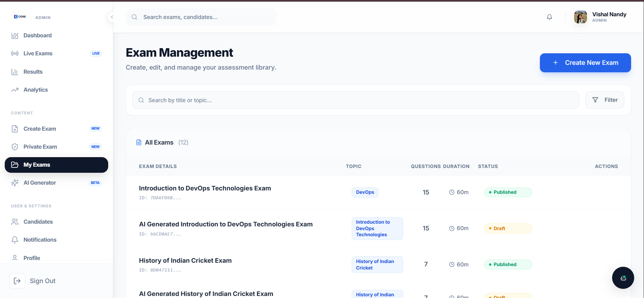Click the NEW badge beside Private Exam
Image resolution: width=644 pixels, height=298 pixels.
[96, 147]
